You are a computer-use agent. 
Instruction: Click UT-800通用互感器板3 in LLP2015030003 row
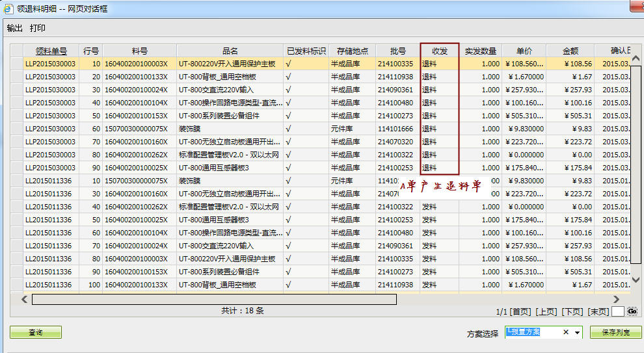click(214, 168)
